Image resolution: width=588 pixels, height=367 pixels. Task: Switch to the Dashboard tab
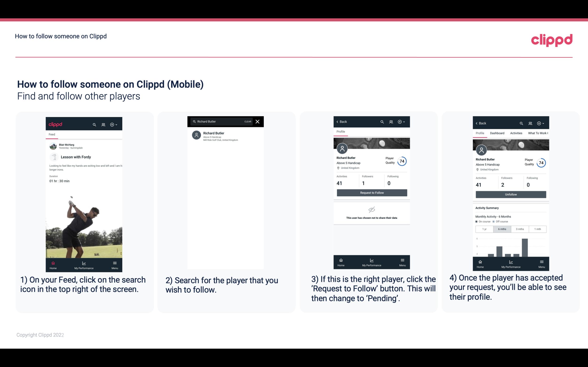(x=497, y=133)
